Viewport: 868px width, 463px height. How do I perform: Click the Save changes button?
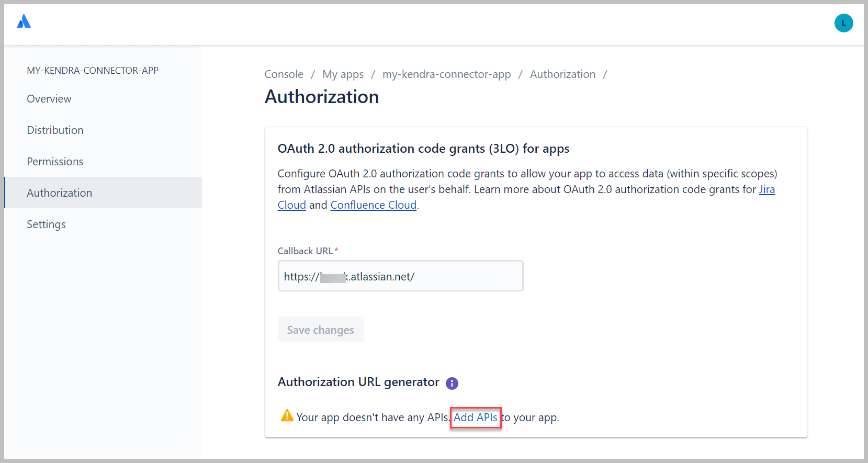321,330
